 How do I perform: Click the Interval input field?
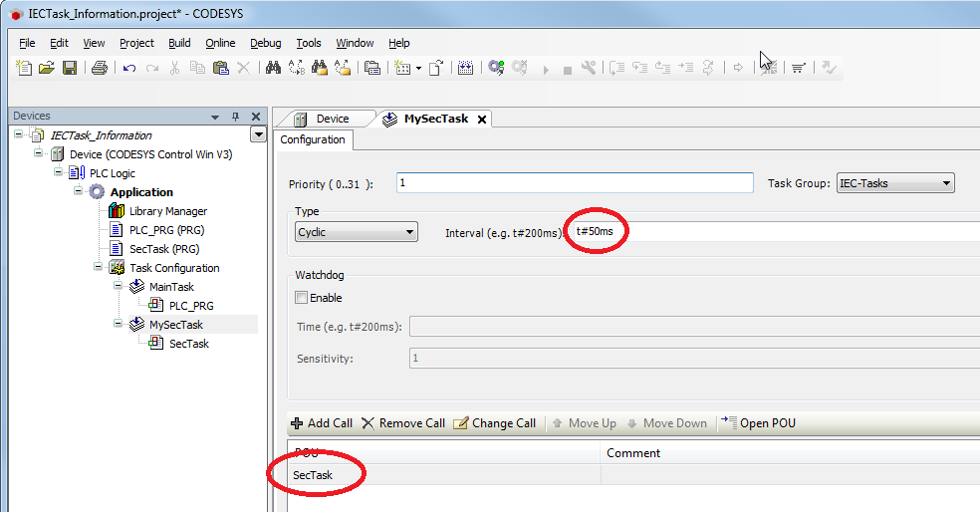click(x=777, y=232)
